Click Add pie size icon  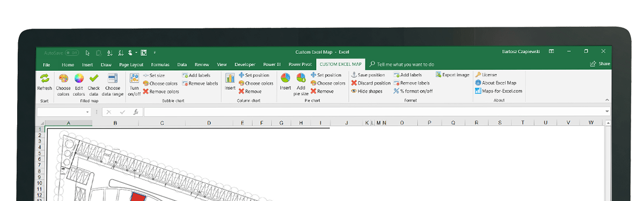(x=301, y=79)
